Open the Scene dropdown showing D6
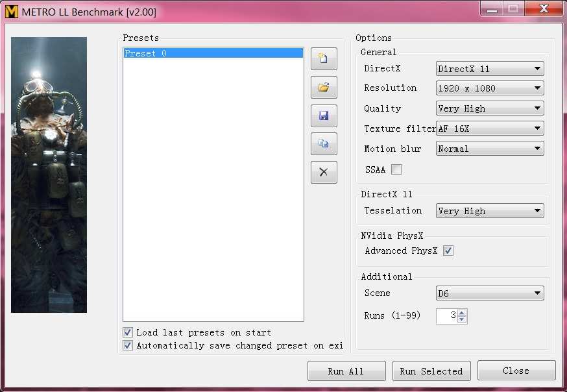Screen dimensions: 567x392 (490, 293)
